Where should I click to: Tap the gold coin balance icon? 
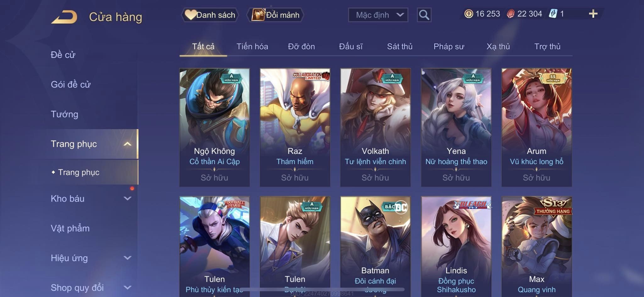(469, 14)
